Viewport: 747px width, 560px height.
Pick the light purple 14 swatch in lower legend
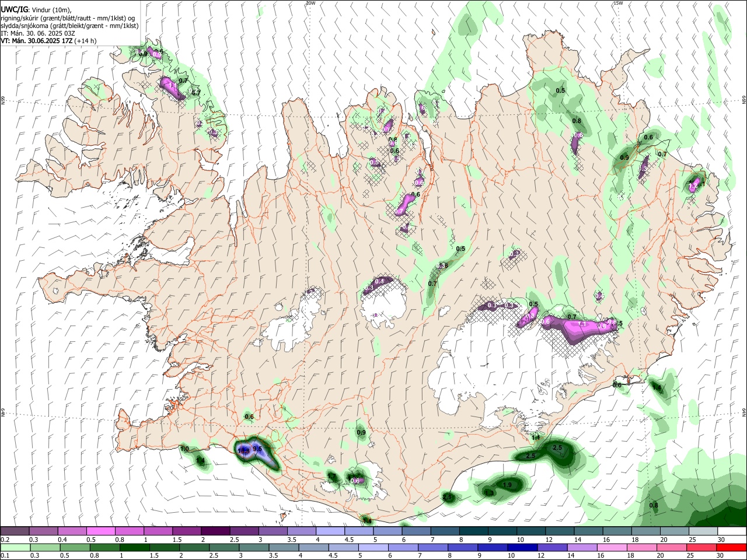pos(581,548)
